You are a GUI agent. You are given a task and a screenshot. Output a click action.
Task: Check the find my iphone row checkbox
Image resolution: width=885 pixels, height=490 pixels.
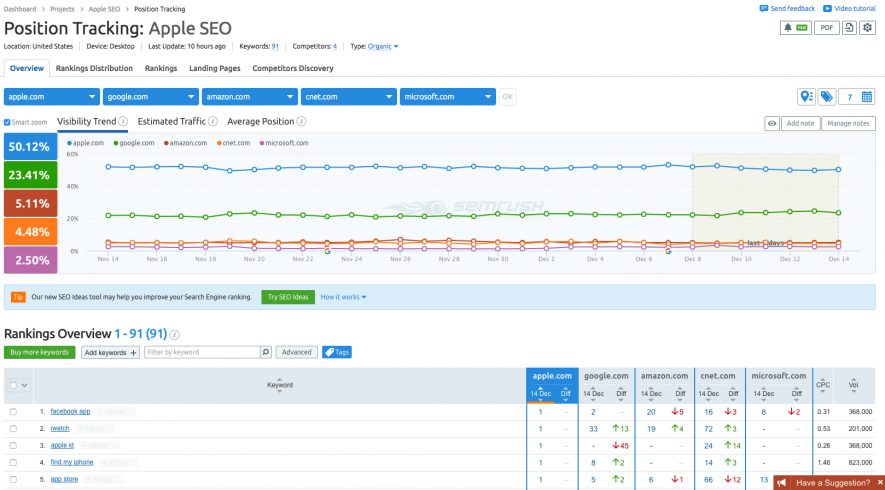coord(13,463)
